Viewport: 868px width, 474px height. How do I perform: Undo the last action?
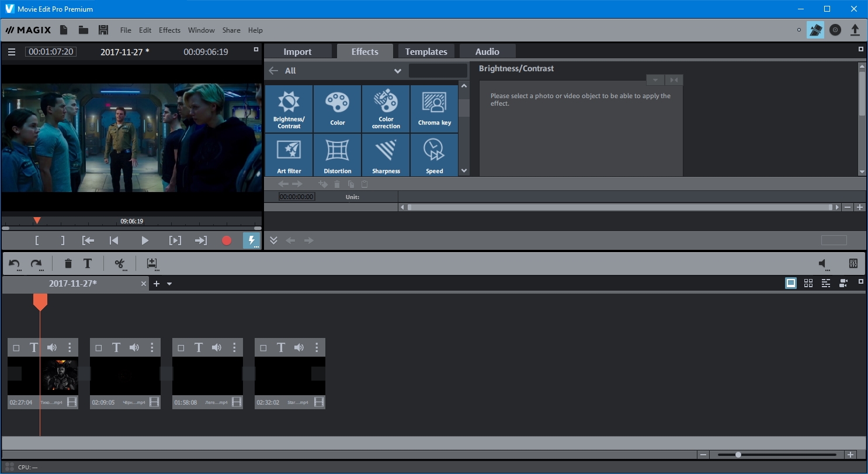click(15, 264)
